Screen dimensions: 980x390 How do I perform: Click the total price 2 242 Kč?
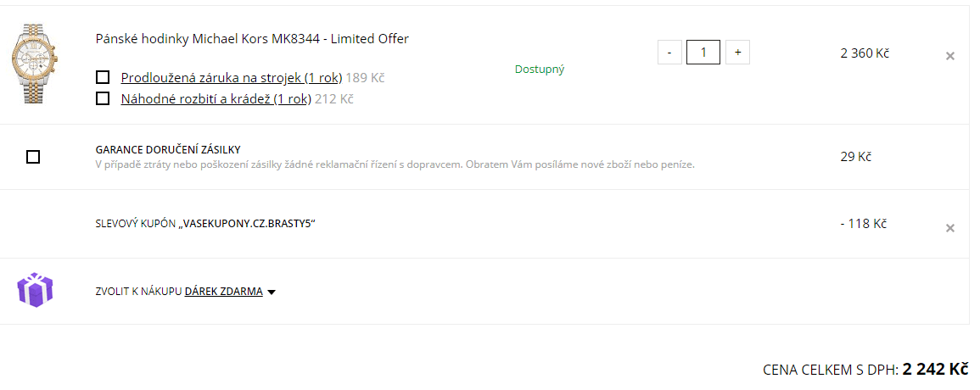tap(935, 369)
